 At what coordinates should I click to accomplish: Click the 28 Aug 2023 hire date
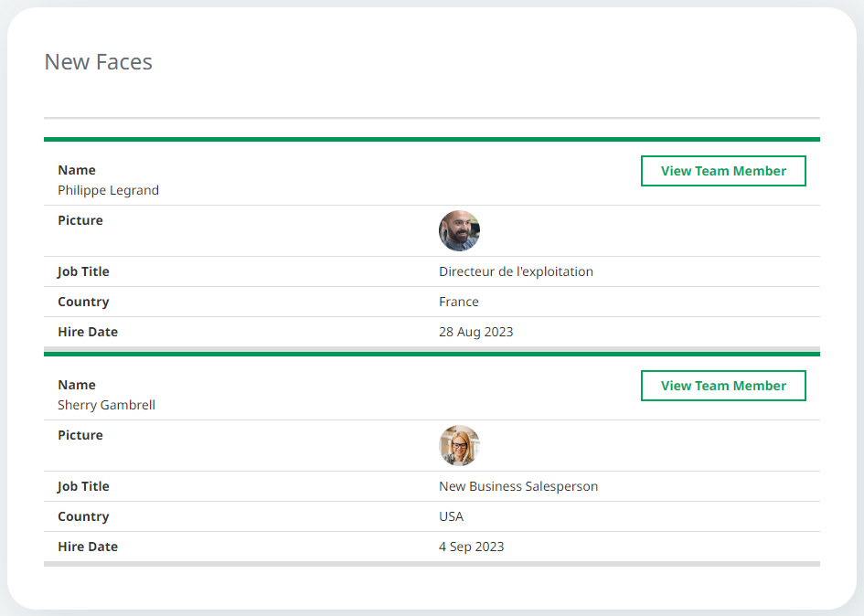pos(475,332)
